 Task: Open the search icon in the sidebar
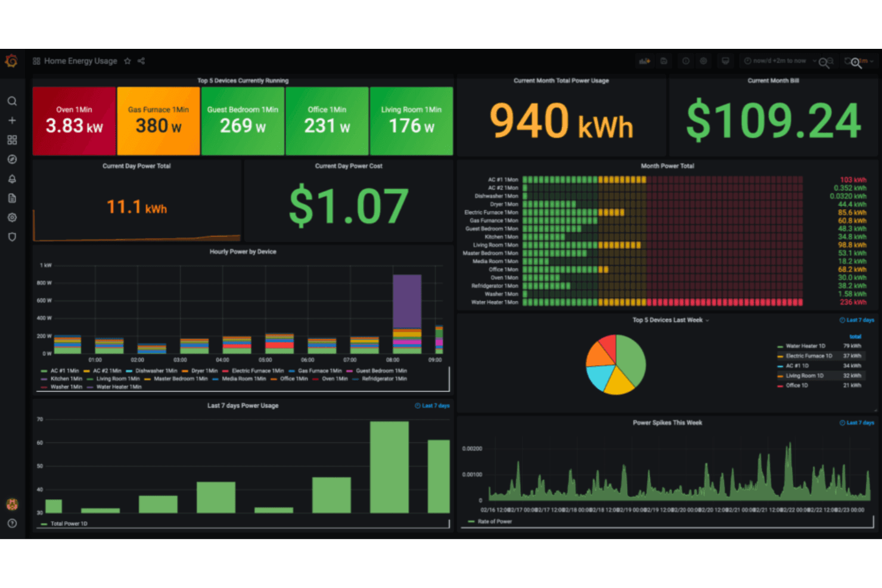pyautogui.click(x=12, y=101)
